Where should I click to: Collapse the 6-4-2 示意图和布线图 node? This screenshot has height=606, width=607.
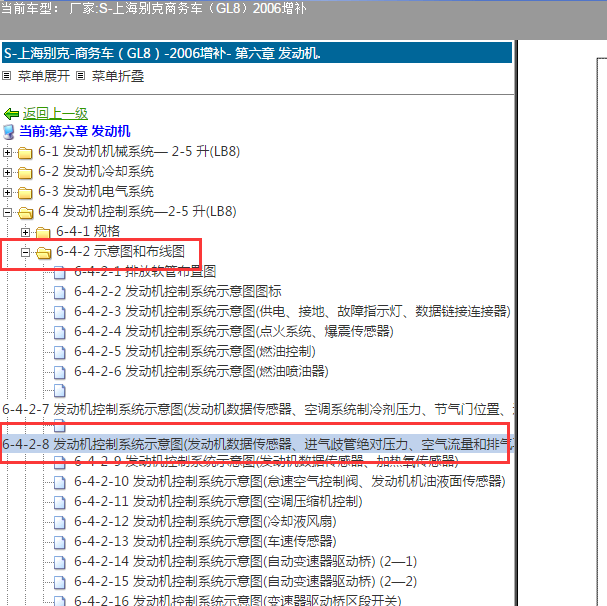click(25, 252)
